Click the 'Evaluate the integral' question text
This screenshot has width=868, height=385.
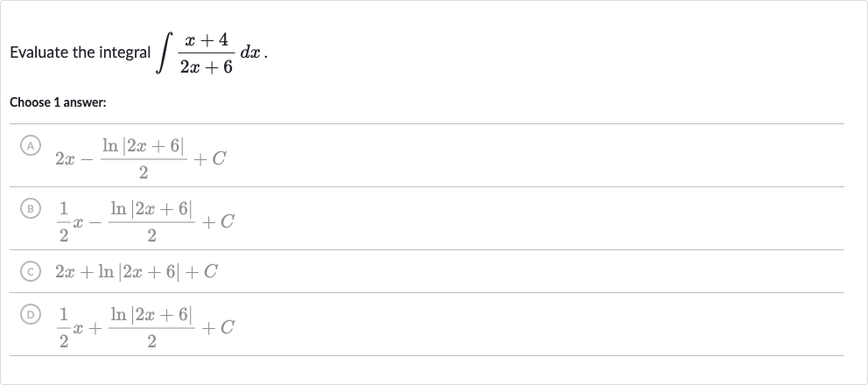(80, 52)
